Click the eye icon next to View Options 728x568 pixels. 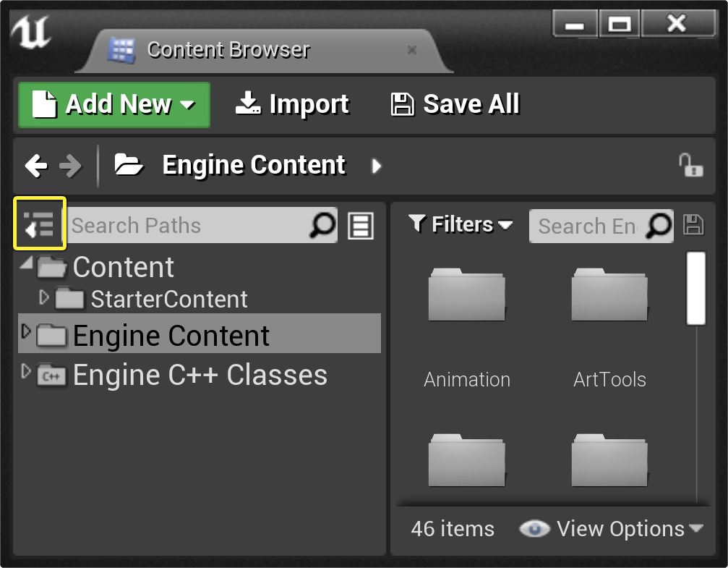(x=534, y=528)
